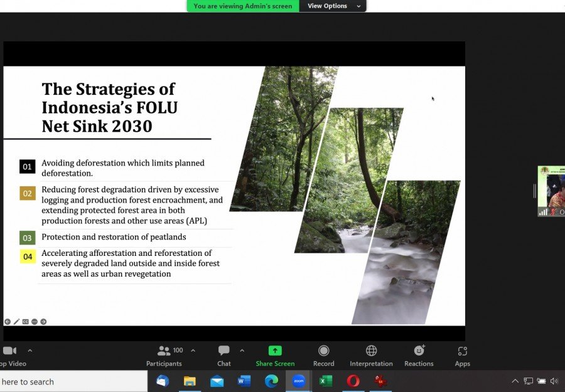The width and height of the screenshot is (565, 392).
Task: Click the green Share Screen icon
Action: tap(275, 351)
